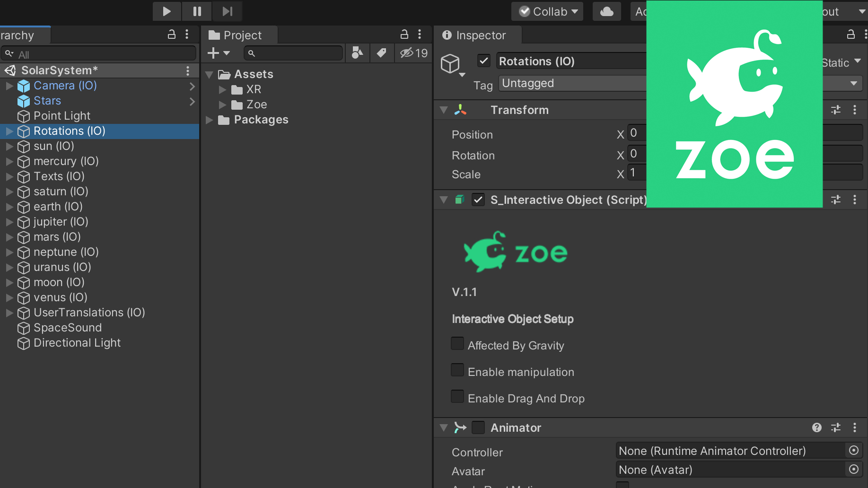Open Transform component preset settings icon
The height and width of the screenshot is (488, 868).
tap(836, 110)
